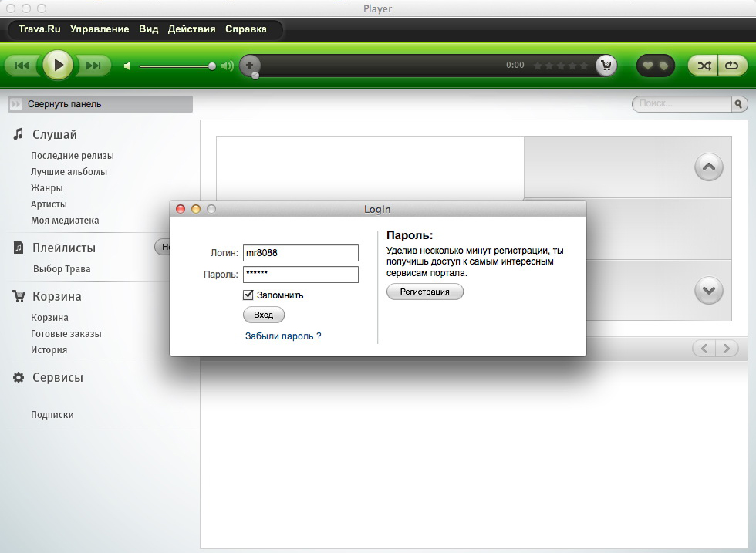
Task: Click the mute speaker icon left of volume
Action: pyautogui.click(x=127, y=66)
